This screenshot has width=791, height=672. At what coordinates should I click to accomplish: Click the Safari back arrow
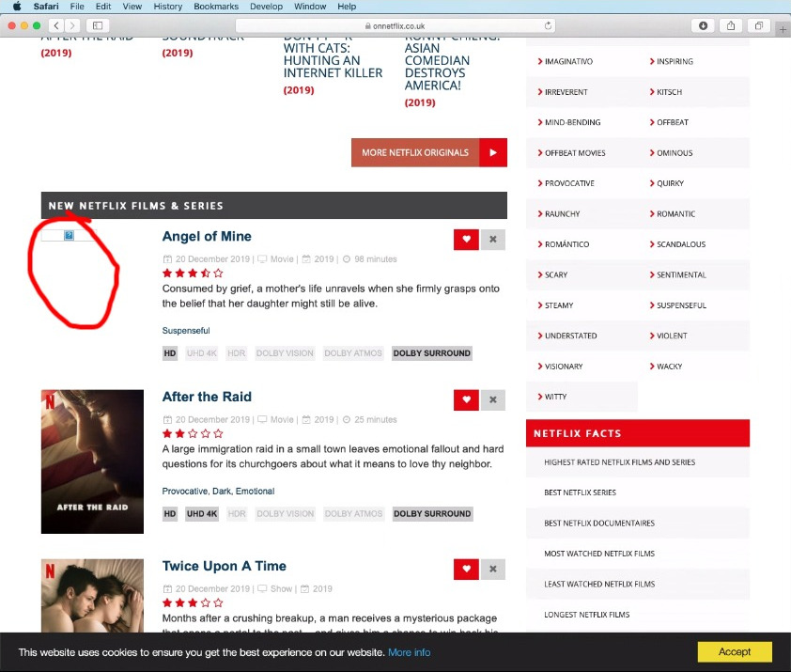(56, 25)
